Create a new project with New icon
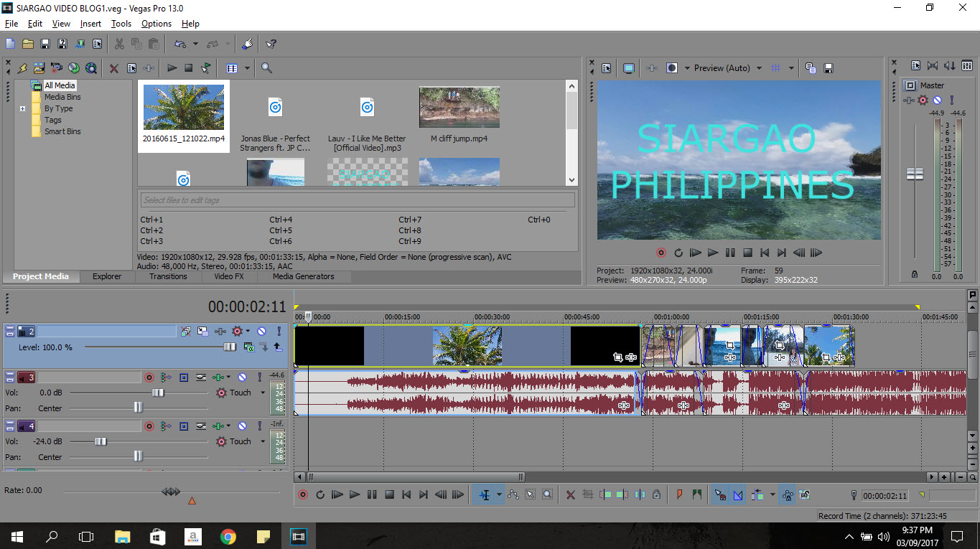 [11, 44]
